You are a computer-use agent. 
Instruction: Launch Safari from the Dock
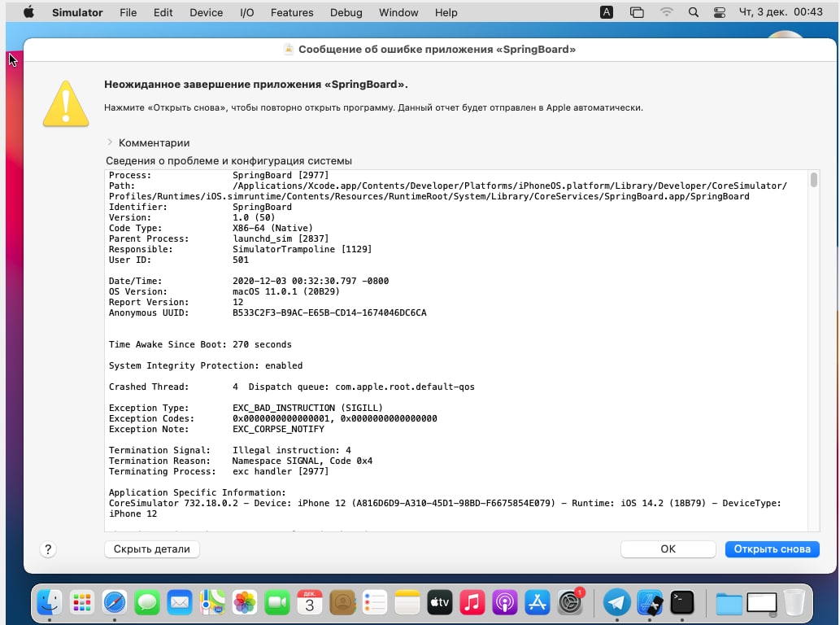click(x=115, y=602)
